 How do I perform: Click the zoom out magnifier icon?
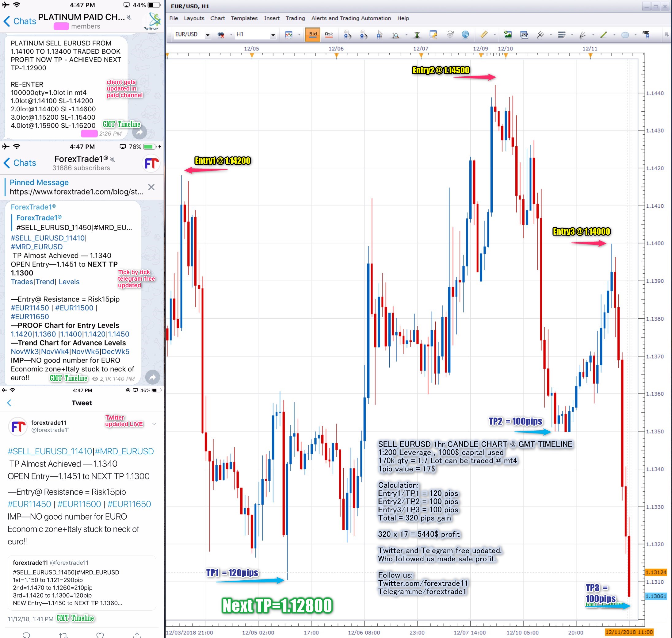[363, 35]
